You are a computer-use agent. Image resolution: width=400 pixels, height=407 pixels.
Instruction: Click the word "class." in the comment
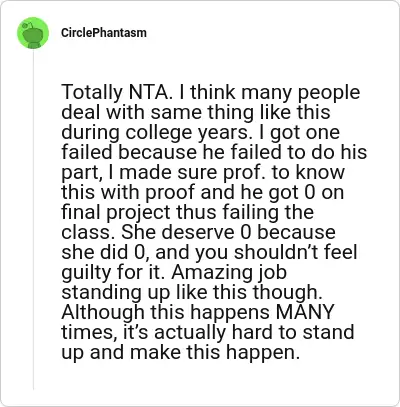[x=89, y=232]
